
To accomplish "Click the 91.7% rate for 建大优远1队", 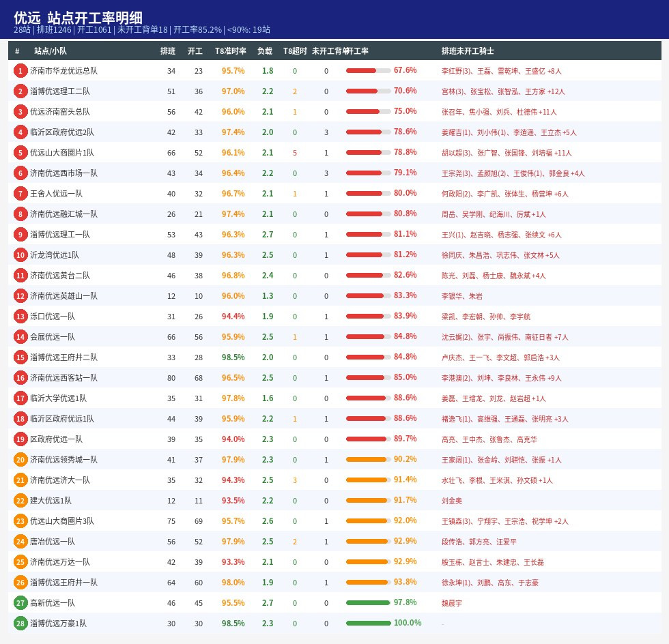I will pyautogui.click(x=405, y=500).
